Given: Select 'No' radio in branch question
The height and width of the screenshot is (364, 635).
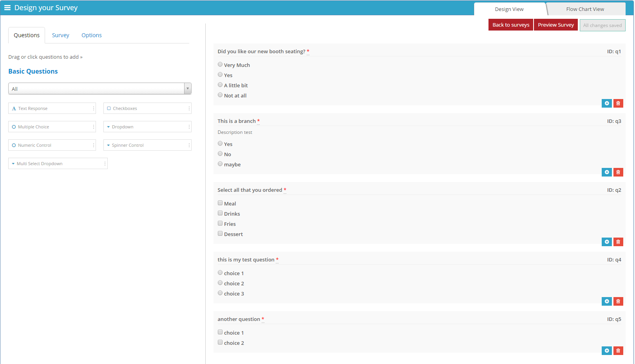Looking at the screenshot, I should pyautogui.click(x=220, y=154).
